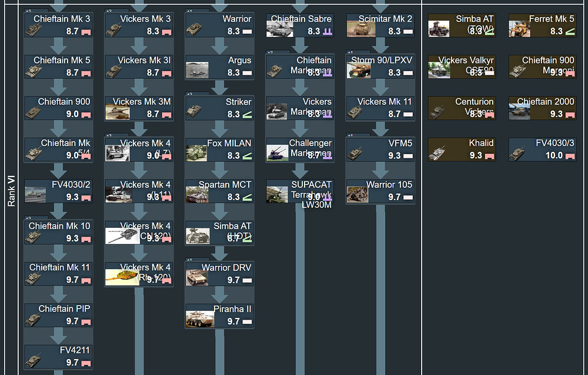This screenshot has width=588, height=375.
Task: Click the Argus vehicle thumbnail image
Action: pyautogui.click(x=197, y=70)
